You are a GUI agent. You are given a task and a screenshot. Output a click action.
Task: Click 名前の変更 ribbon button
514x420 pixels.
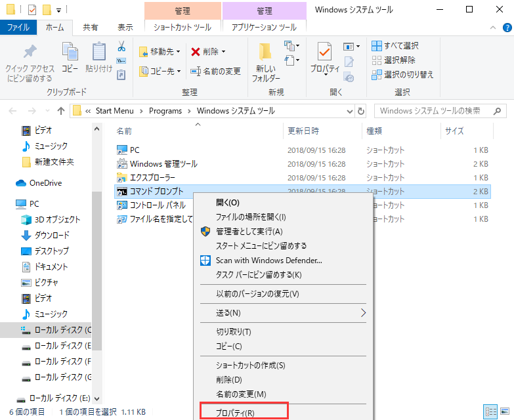216,71
